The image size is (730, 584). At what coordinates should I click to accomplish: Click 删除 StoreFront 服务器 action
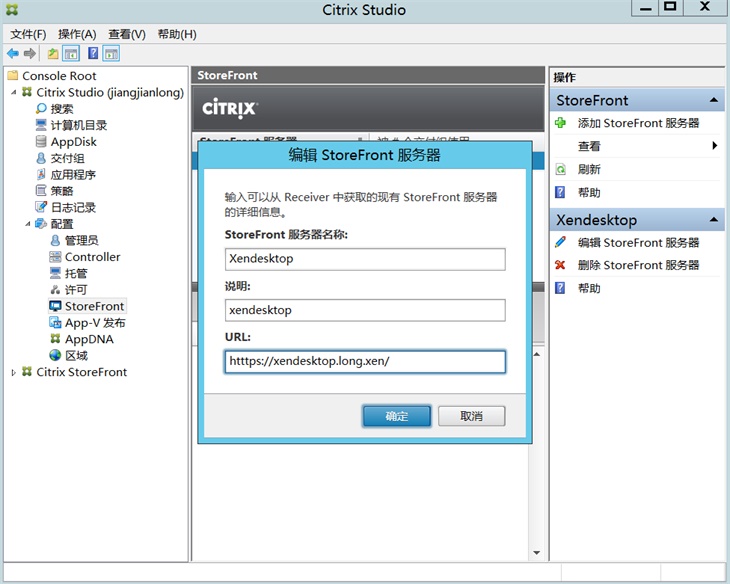[638, 265]
